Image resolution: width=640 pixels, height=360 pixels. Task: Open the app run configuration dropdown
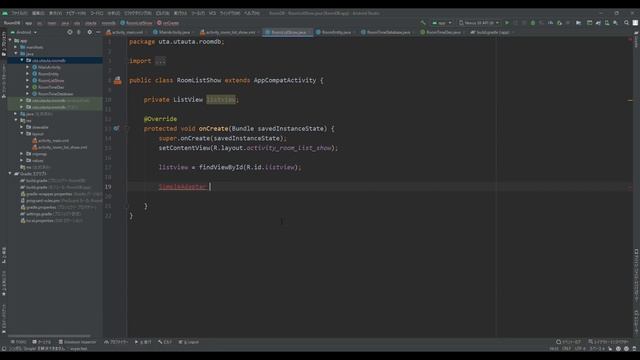tap(442, 23)
